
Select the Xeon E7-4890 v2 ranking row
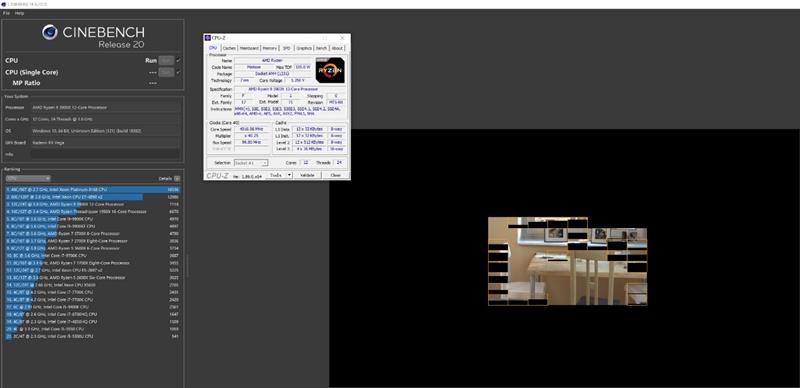pos(92,197)
